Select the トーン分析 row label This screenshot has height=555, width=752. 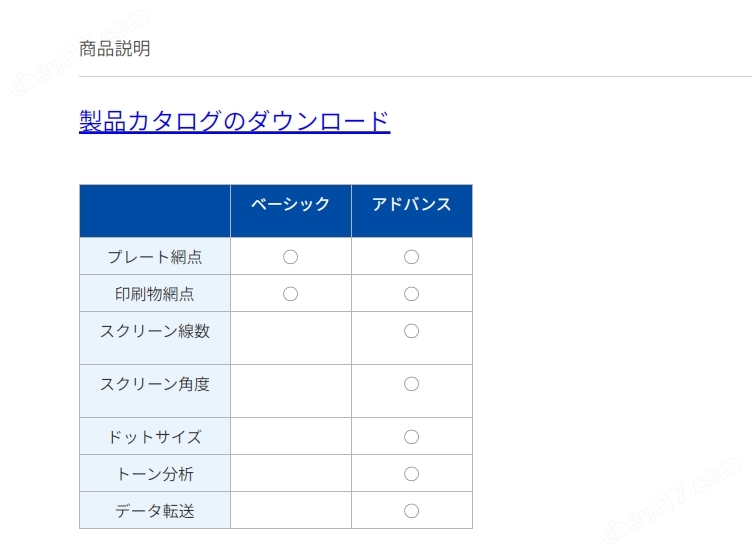155,474
